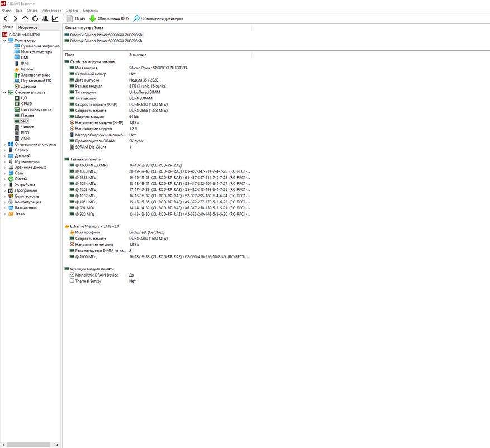Collapse the Компьютер tree node
The width and height of the screenshot is (490, 448).
[x=4, y=40]
